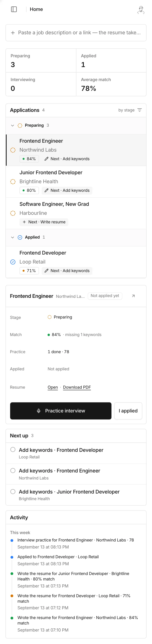The image size is (152, 644).
Task: Click Next Write resume for Harbourline
Action: pos(44,222)
